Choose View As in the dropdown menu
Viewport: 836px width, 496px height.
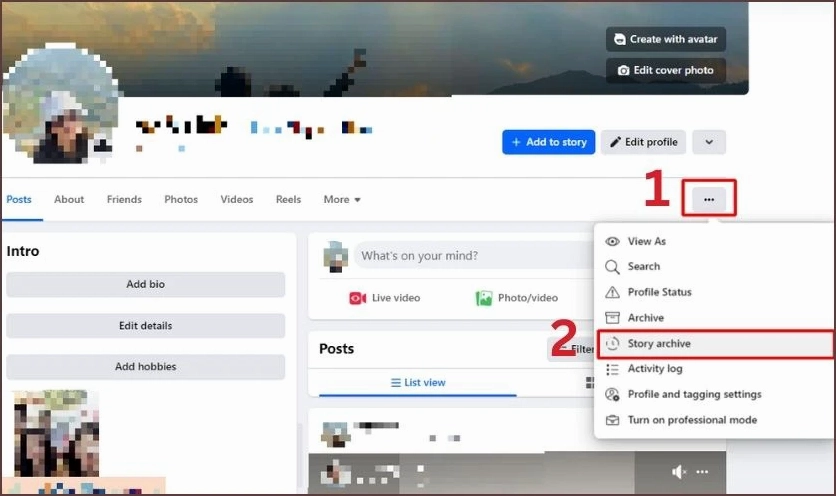point(646,241)
